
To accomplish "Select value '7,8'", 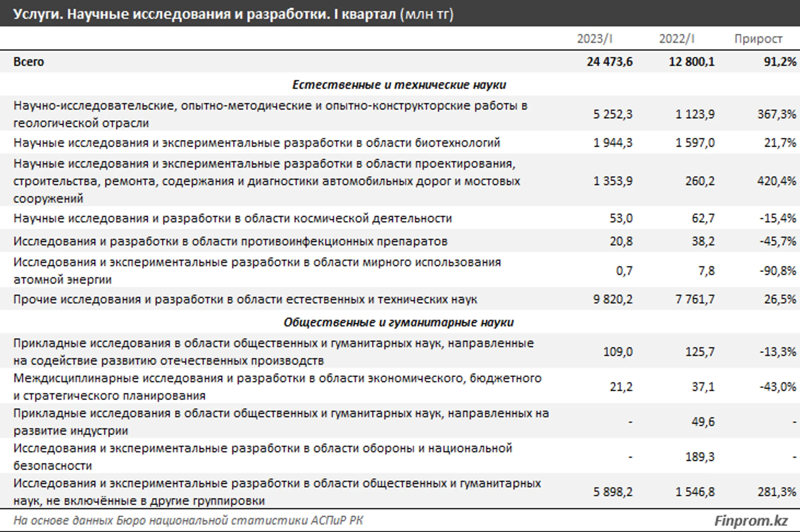I will click(x=707, y=271).
